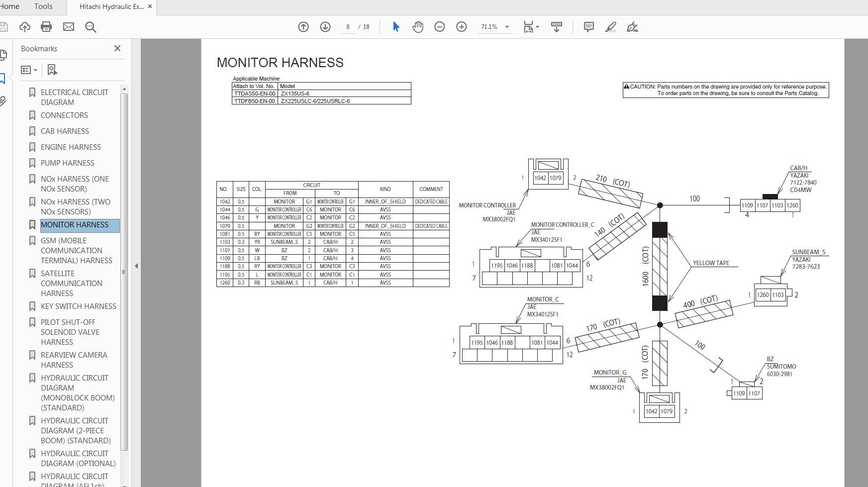Add a comment sticky note

click(589, 27)
